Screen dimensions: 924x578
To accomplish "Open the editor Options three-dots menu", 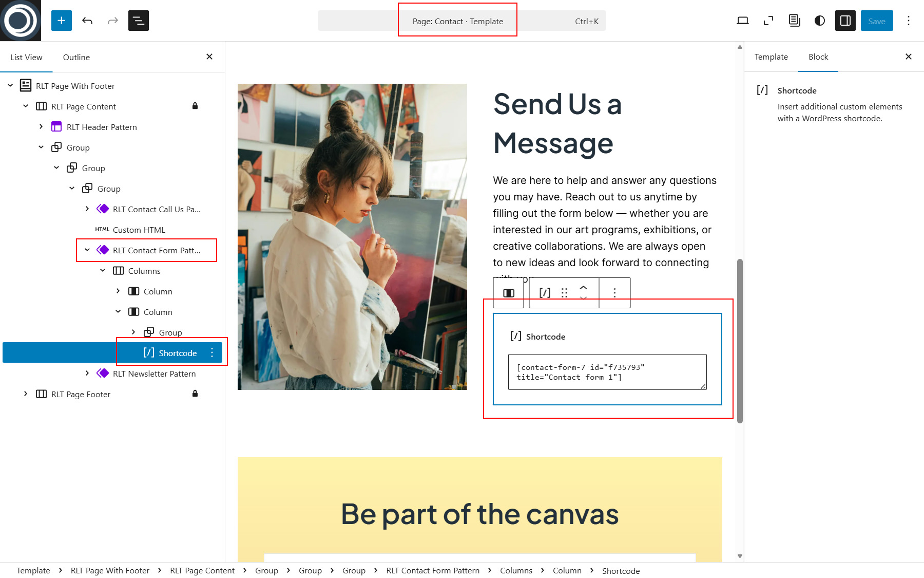I will (x=908, y=21).
